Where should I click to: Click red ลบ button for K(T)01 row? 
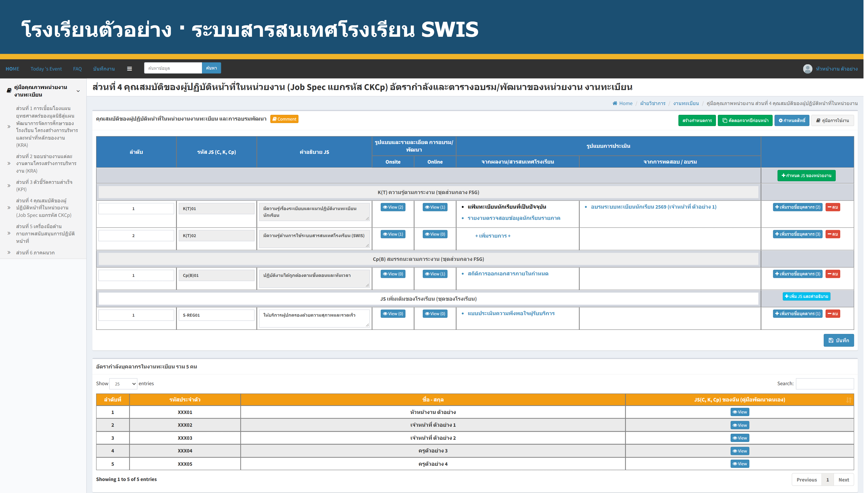[833, 207]
